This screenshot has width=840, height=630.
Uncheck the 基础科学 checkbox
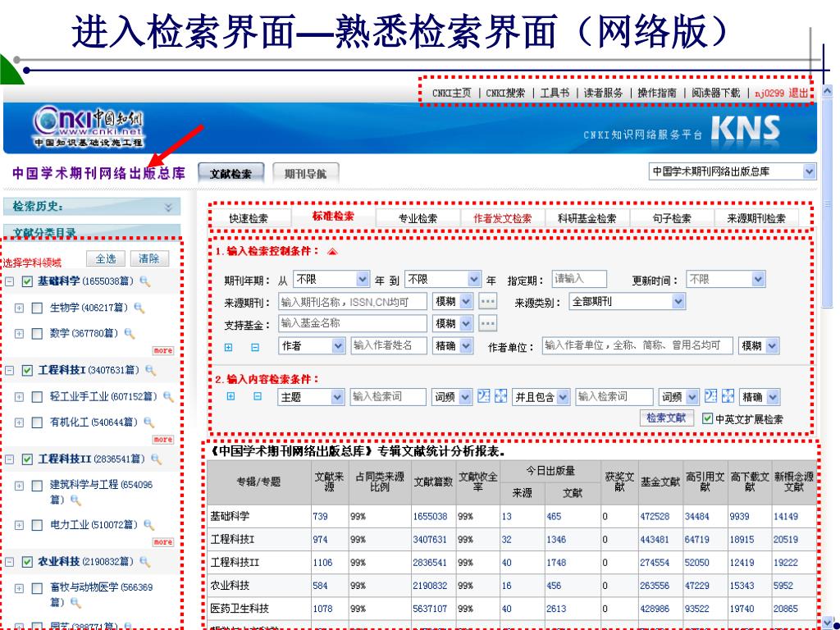(x=27, y=281)
